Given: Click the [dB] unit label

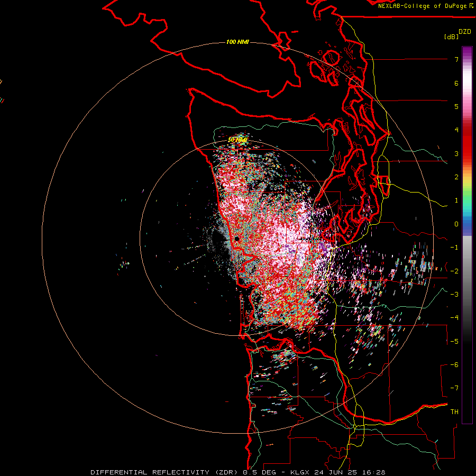Looking at the screenshot, I should 452,36.
